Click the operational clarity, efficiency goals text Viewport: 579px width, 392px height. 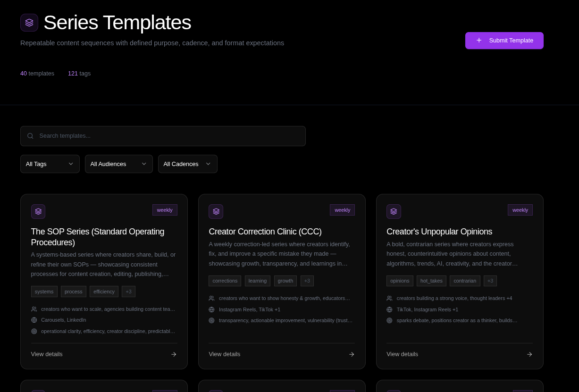pos(108,332)
